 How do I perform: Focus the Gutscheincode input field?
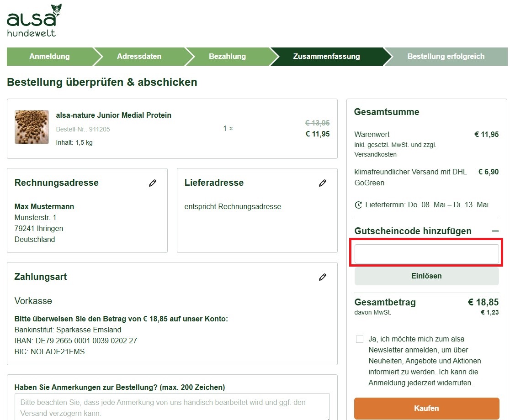click(427, 254)
